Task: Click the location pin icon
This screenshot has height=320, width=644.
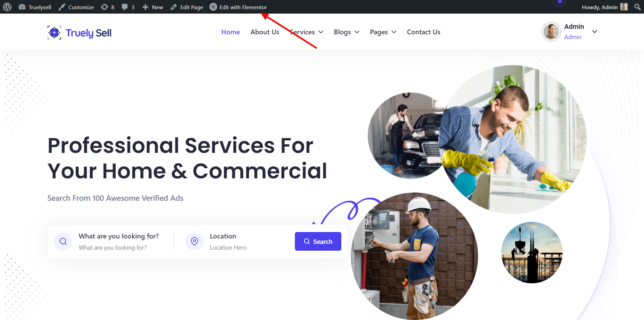Action: pyautogui.click(x=194, y=242)
